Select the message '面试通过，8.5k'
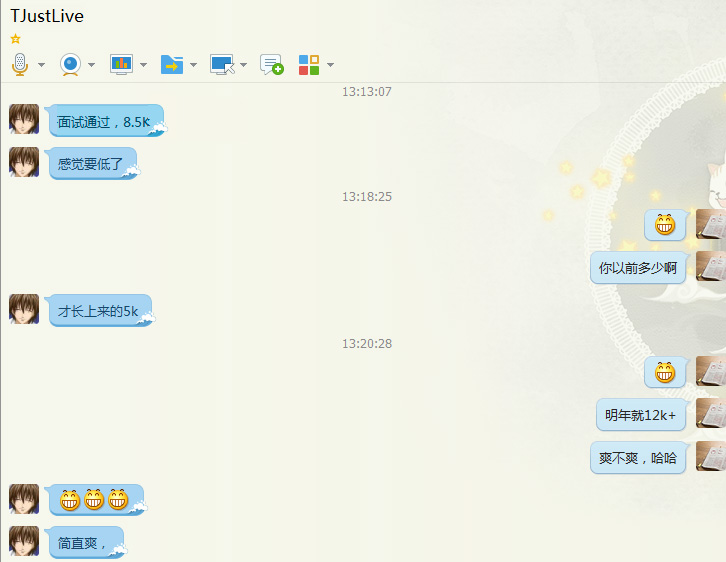 click(106, 121)
